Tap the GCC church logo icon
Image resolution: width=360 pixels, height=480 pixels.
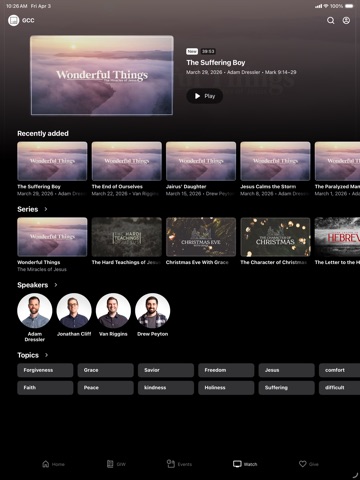pos(14,21)
